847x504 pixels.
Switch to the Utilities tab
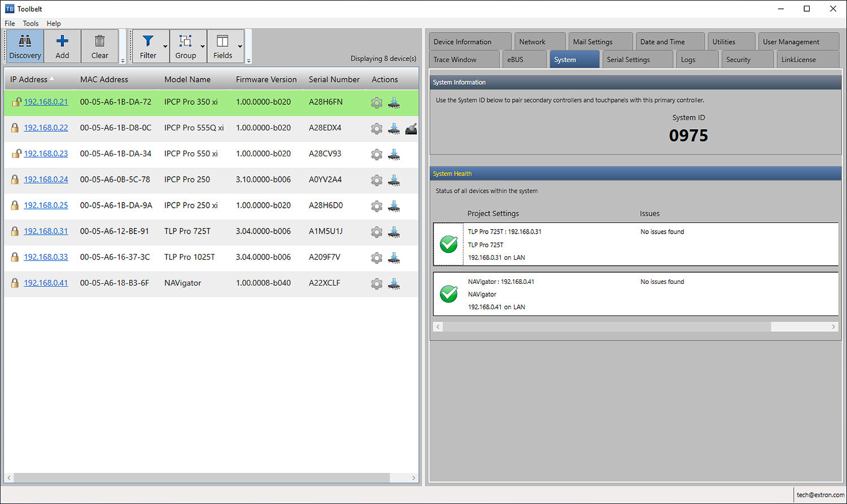[x=731, y=42]
